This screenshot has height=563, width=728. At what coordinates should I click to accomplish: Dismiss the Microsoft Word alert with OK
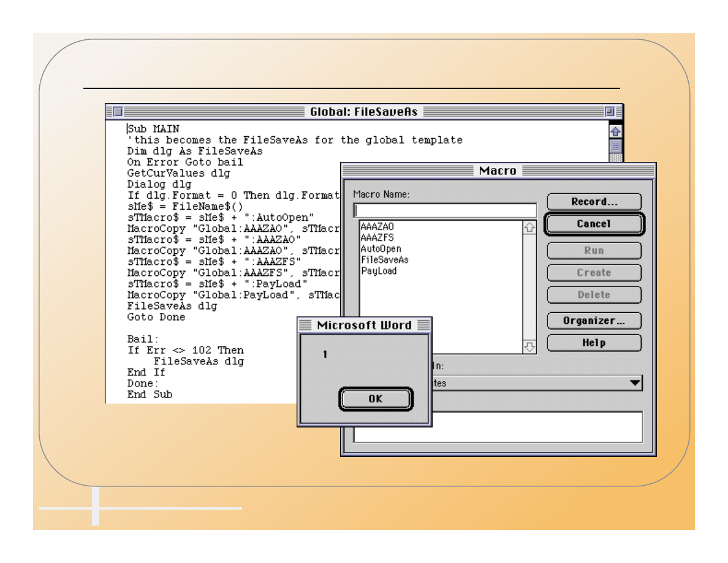375,399
